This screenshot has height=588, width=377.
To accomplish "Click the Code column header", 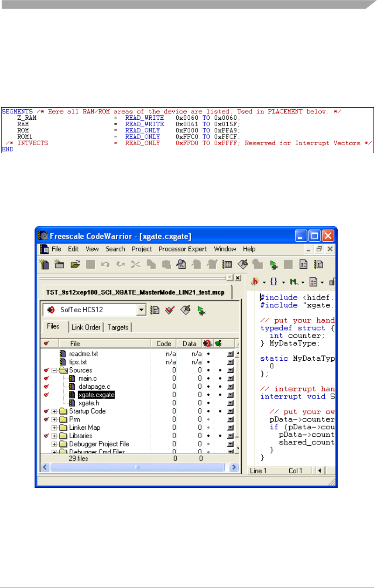I will 164,344.
